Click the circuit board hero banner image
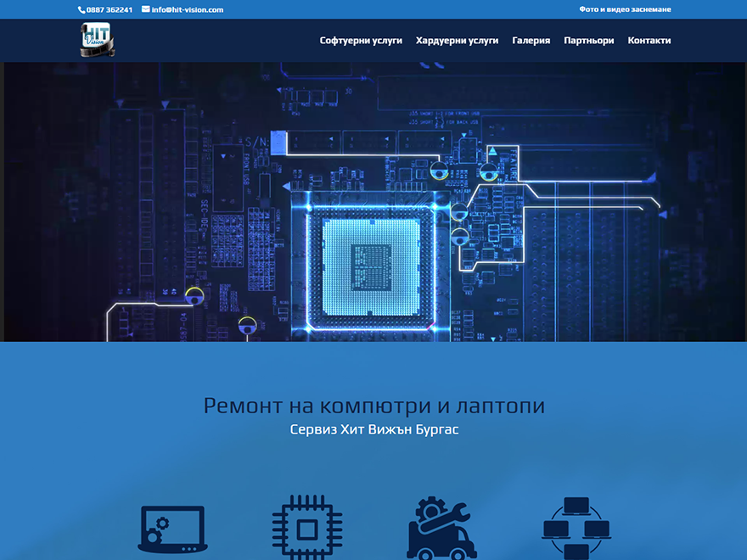Viewport: 747px width, 560px height. pyautogui.click(x=373, y=202)
